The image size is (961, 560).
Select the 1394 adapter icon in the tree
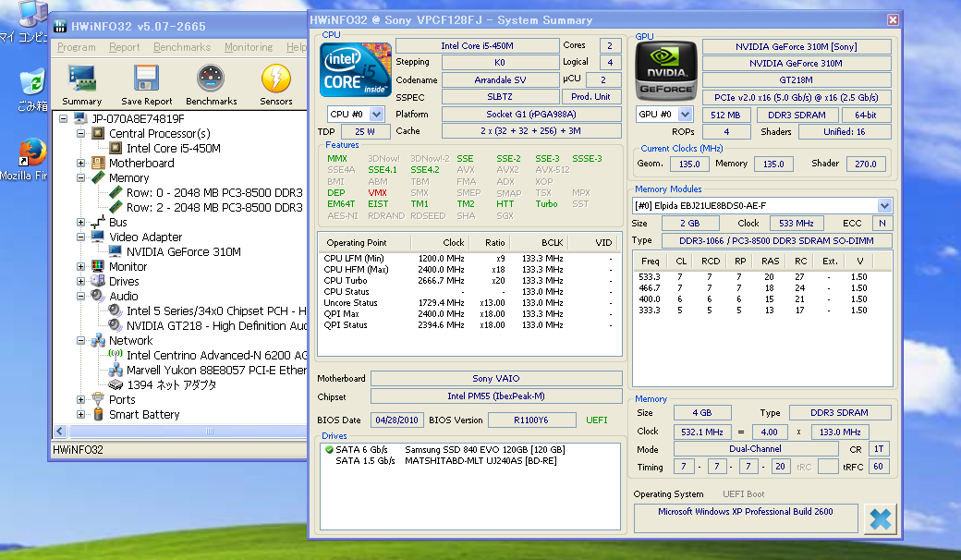pos(116,384)
